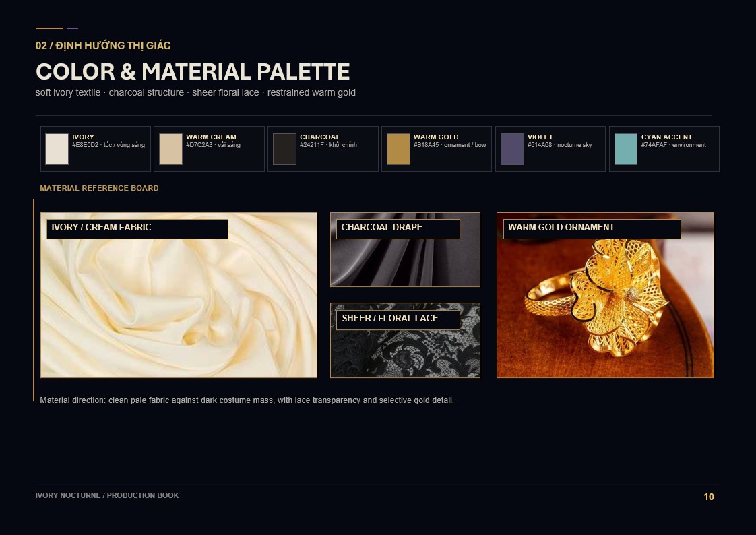Click the cyan accent color swatch square

[626, 150]
